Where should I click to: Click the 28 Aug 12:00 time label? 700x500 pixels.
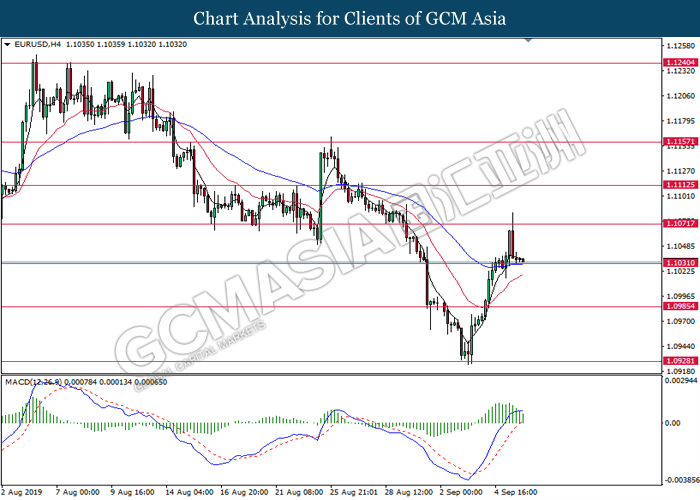click(408, 492)
